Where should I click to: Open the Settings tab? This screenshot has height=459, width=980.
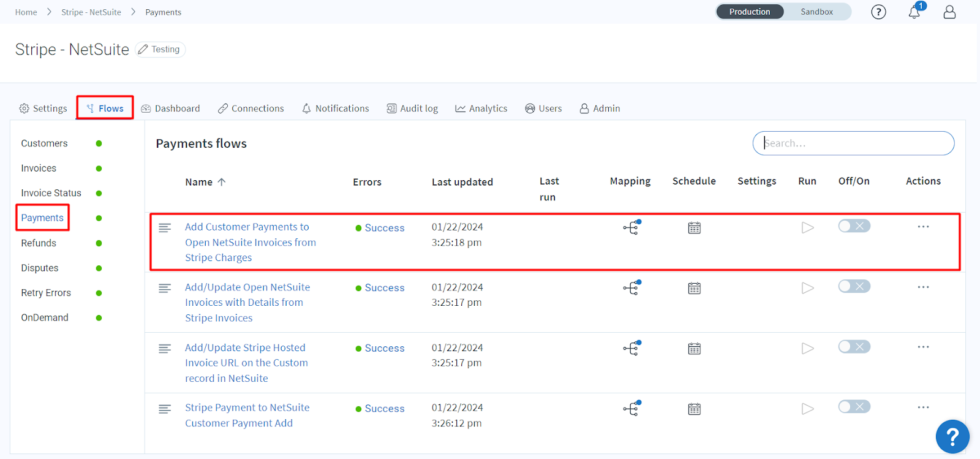[43, 108]
